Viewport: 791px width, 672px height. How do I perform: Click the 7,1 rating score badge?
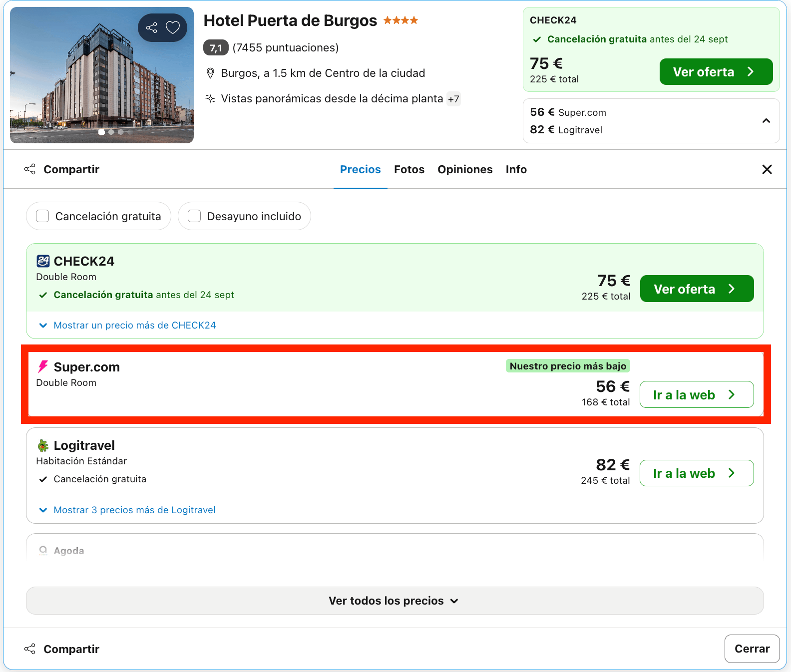[x=216, y=47]
